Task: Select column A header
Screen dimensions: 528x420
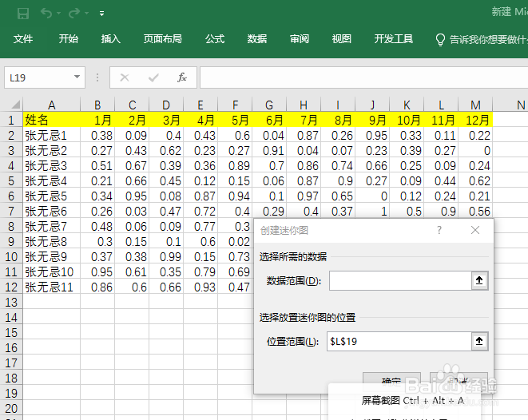Action: click(51, 105)
